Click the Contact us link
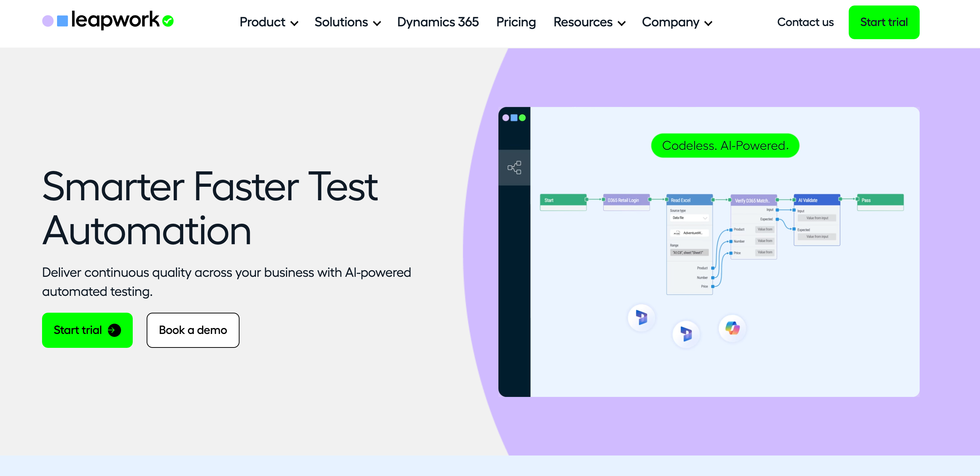Image resolution: width=980 pixels, height=476 pixels. [x=805, y=22]
